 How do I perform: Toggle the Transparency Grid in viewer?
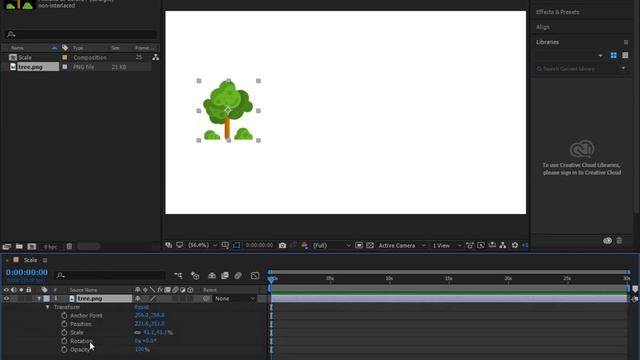[x=370, y=245]
